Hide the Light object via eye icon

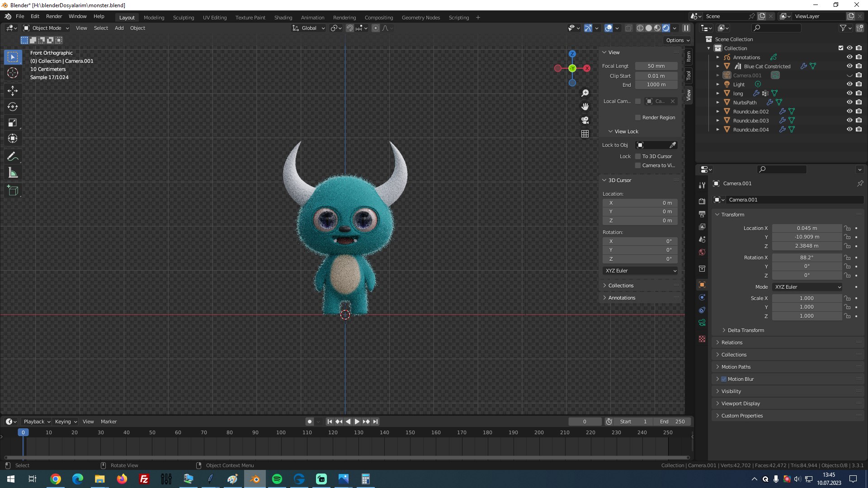point(849,84)
